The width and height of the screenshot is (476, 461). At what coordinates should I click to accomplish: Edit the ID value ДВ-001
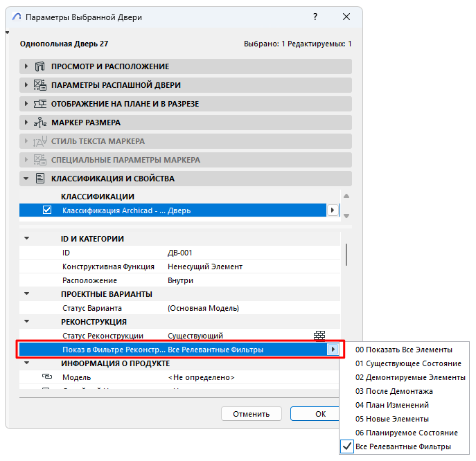pos(180,253)
